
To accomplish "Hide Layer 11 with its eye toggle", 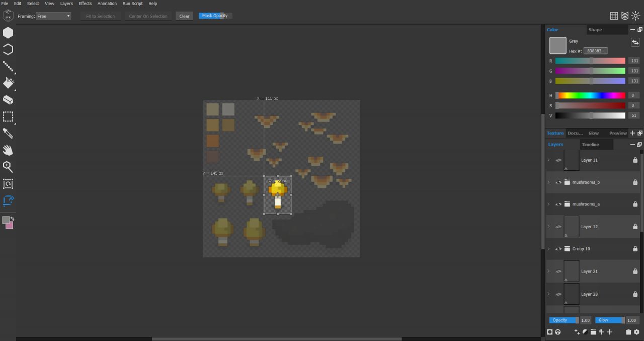I will click(x=558, y=160).
